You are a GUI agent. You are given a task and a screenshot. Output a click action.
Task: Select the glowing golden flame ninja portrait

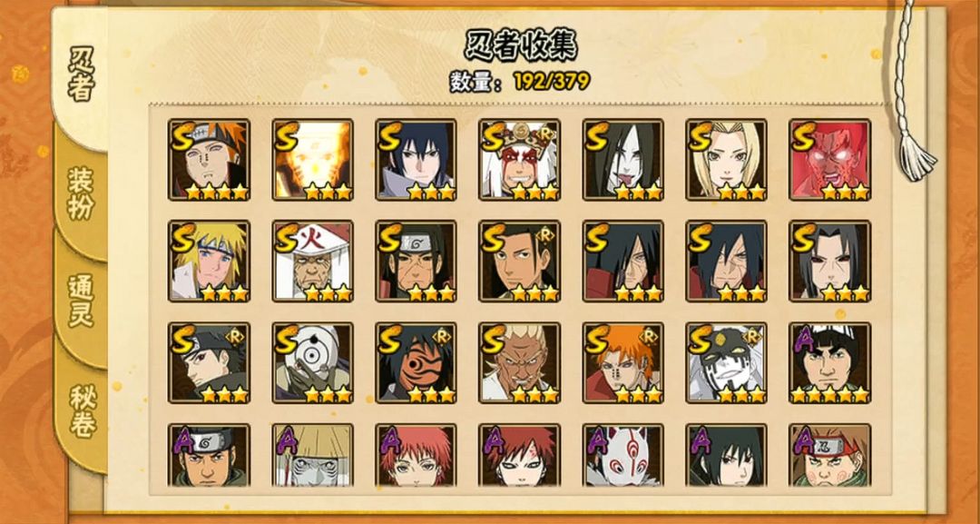click(312, 160)
